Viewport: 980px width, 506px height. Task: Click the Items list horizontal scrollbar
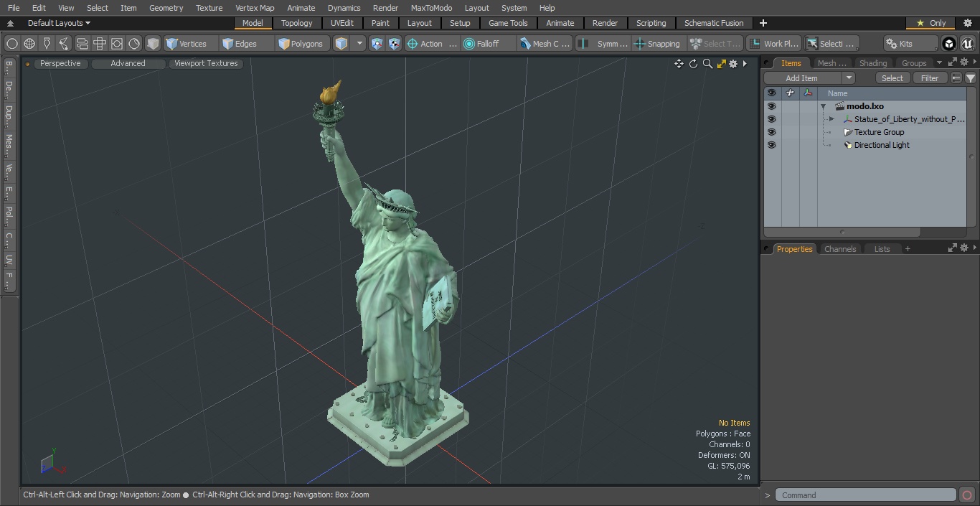pos(842,232)
